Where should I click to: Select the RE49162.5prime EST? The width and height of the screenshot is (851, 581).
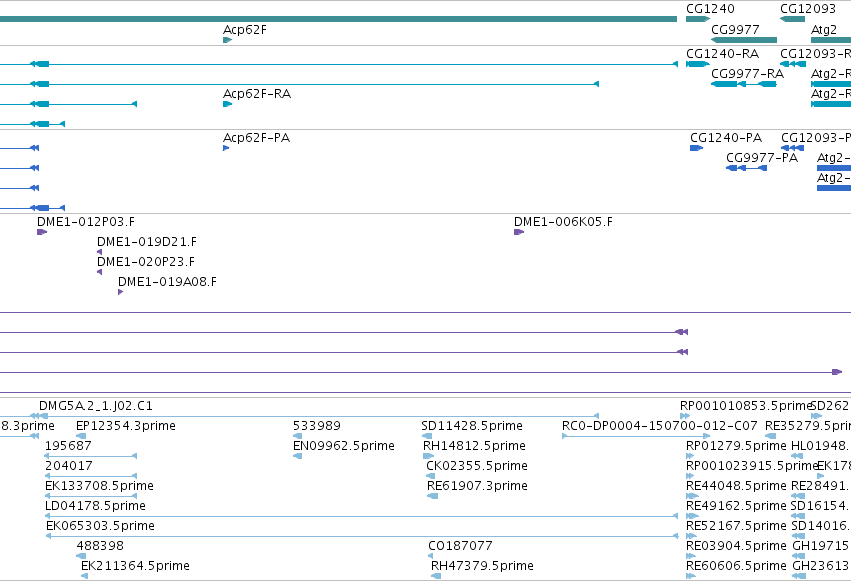pos(692,516)
